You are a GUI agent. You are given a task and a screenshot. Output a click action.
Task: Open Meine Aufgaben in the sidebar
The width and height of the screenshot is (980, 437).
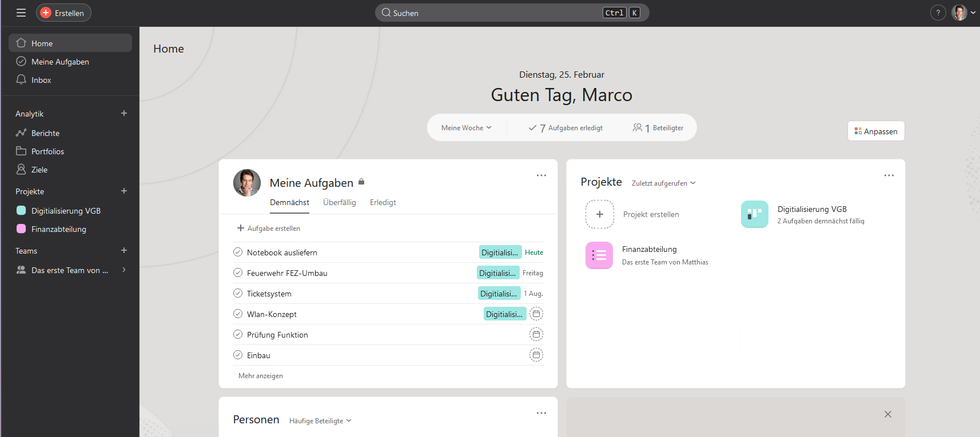click(70, 61)
